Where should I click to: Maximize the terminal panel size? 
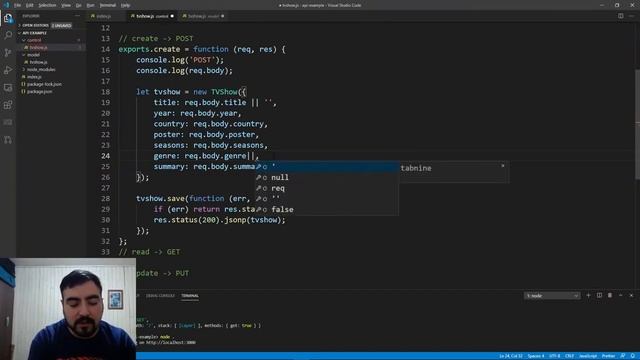click(620, 295)
